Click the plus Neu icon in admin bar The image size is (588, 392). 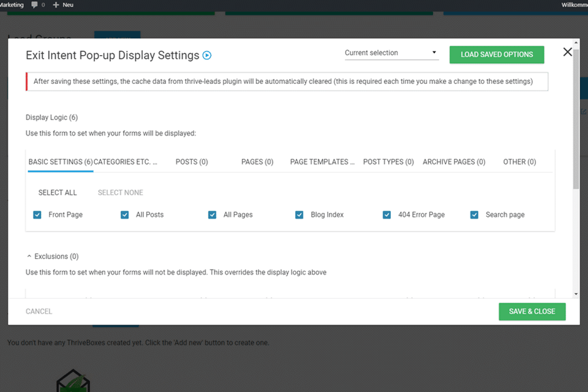[56, 5]
